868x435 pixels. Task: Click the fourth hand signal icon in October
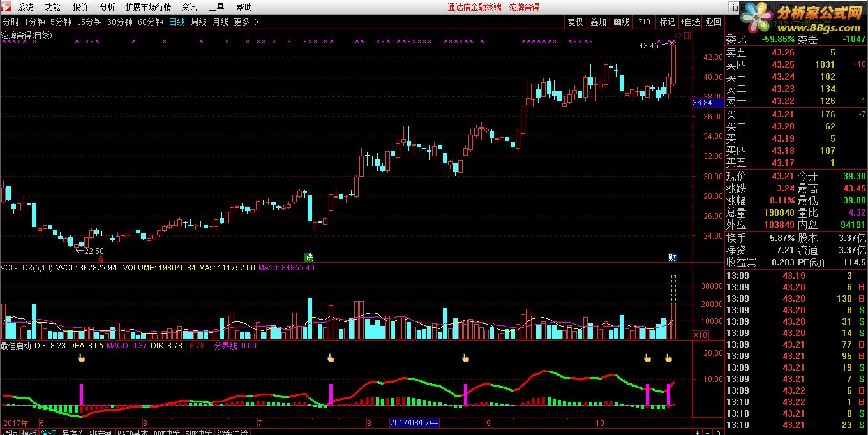[x=647, y=358]
